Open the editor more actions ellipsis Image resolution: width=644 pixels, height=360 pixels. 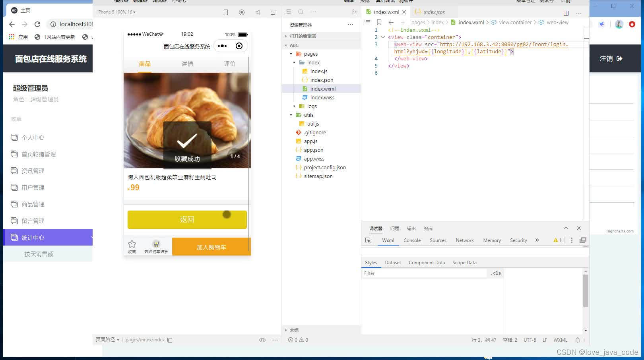[x=579, y=13]
